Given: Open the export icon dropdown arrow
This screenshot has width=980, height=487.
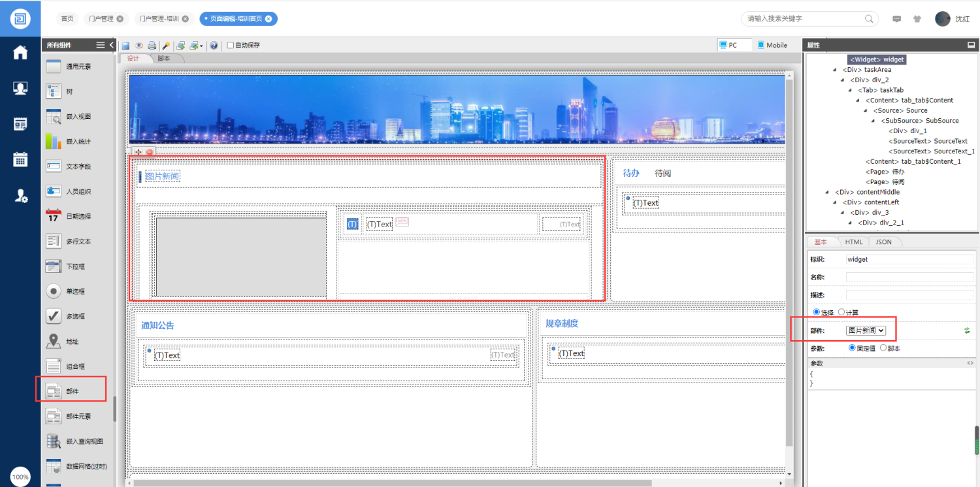Looking at the screenshot, I should coord(202,46).
